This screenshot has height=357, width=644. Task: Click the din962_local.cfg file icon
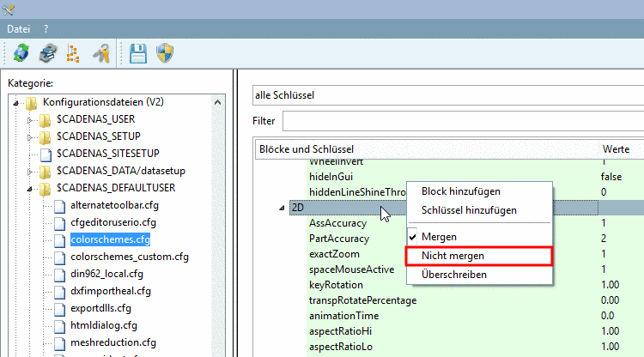(x=59, y=275)
